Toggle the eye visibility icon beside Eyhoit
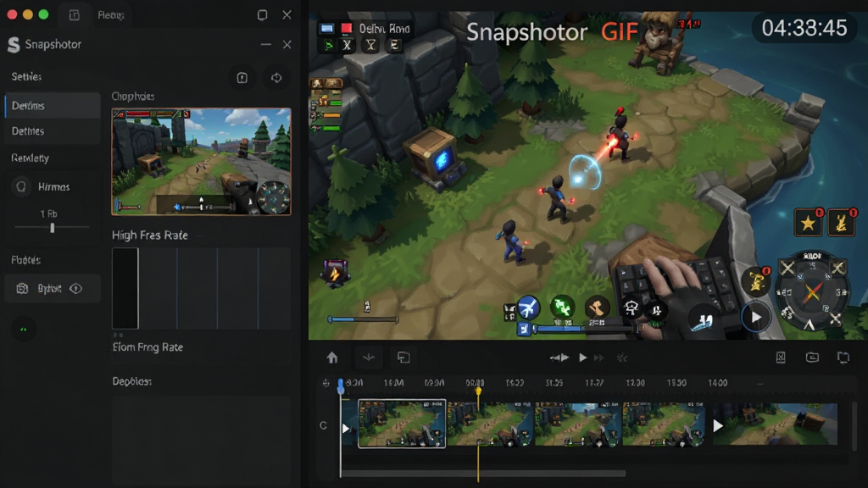The width and height of the screenshot is (868, 488). click(75, 288)
